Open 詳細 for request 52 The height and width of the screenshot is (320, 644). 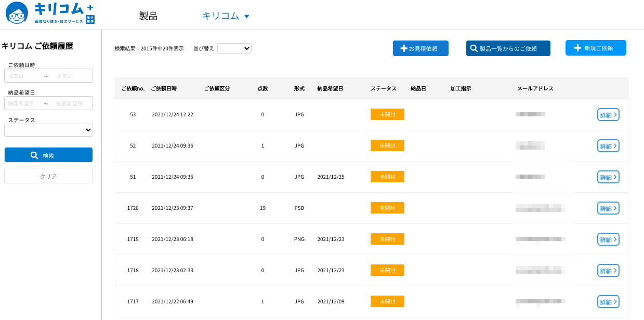point(608,146)
